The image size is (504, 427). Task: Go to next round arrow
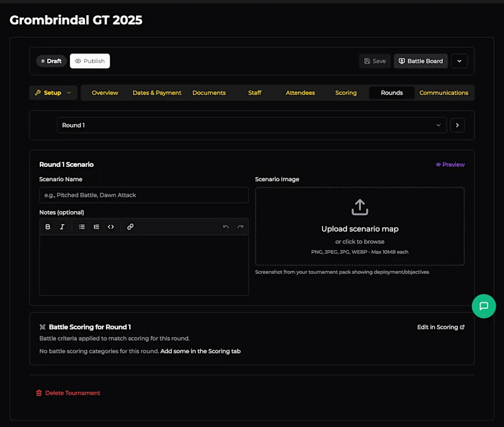click(x=457, y=125)
